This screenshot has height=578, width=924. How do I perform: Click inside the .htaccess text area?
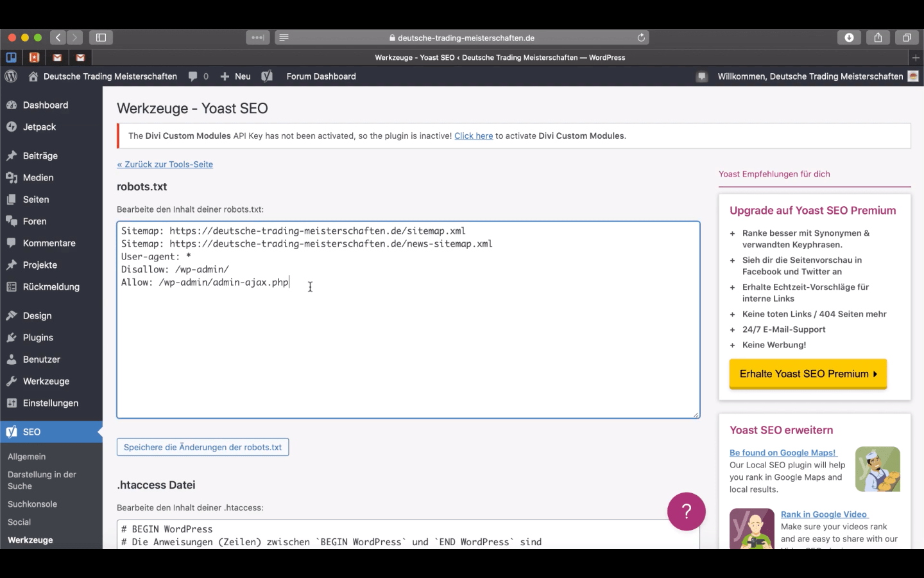(408, 535)
